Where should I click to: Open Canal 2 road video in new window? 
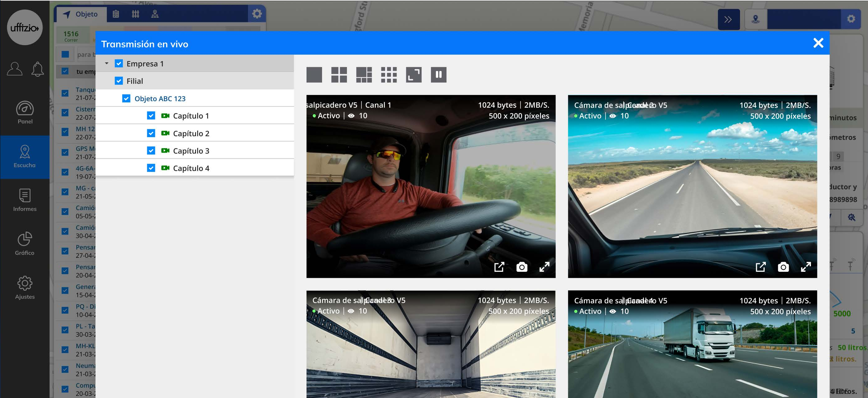click(761, 267)
